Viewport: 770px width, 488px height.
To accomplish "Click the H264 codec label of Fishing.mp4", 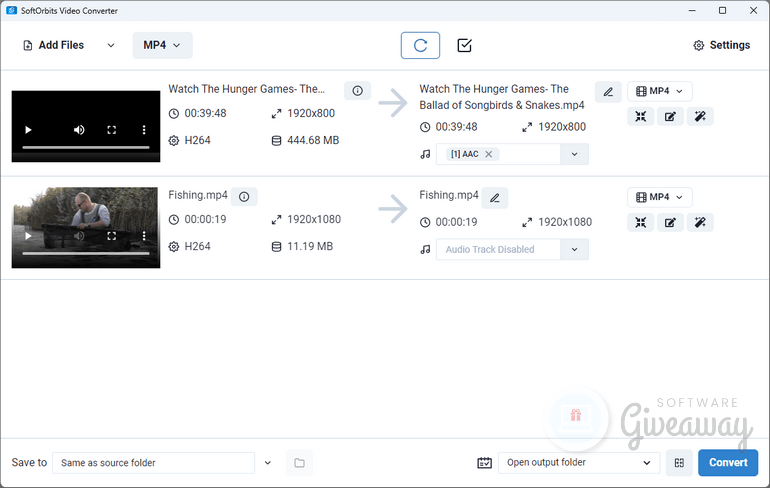I will (x=197, y=246).
